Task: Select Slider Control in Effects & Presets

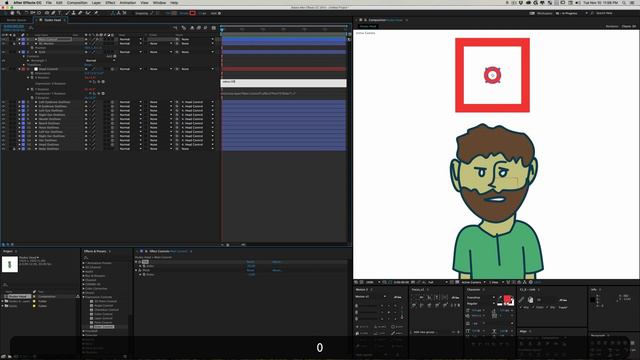Action: (104, 327)
